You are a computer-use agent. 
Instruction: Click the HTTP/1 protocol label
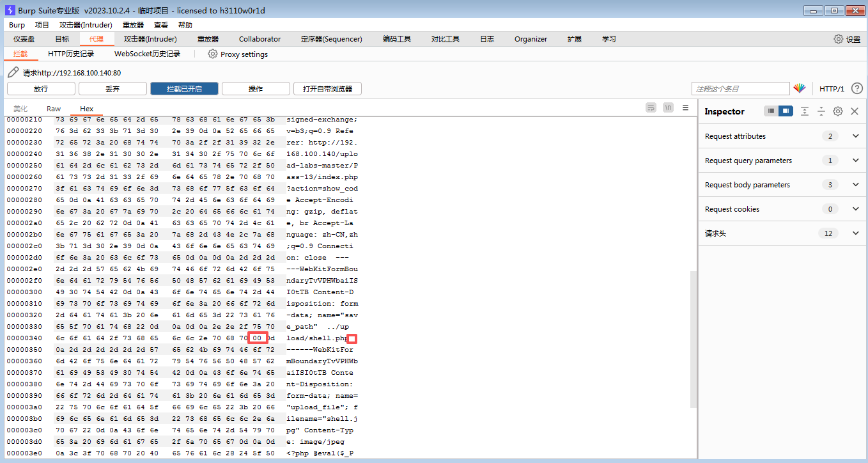coord(832,89)
